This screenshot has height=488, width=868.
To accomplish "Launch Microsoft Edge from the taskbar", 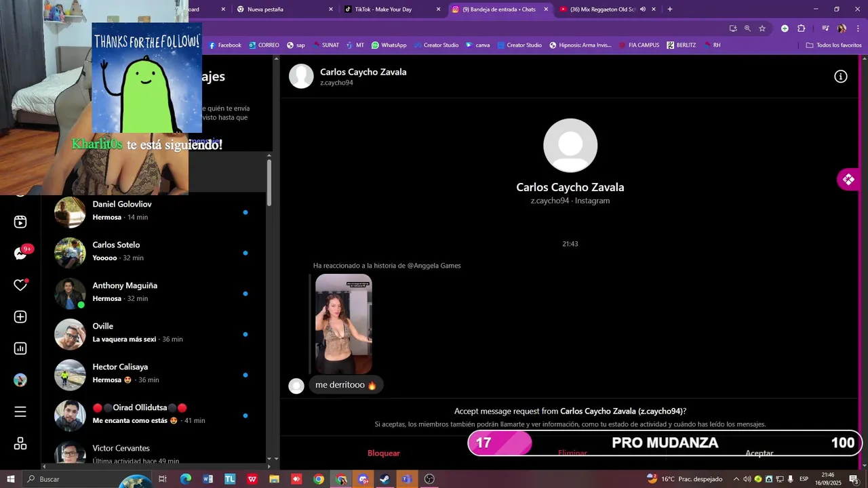I will 186,479.
